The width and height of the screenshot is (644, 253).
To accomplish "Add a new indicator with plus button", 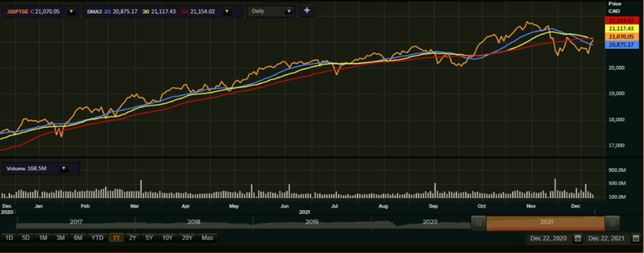I will (x=307, y=11).
